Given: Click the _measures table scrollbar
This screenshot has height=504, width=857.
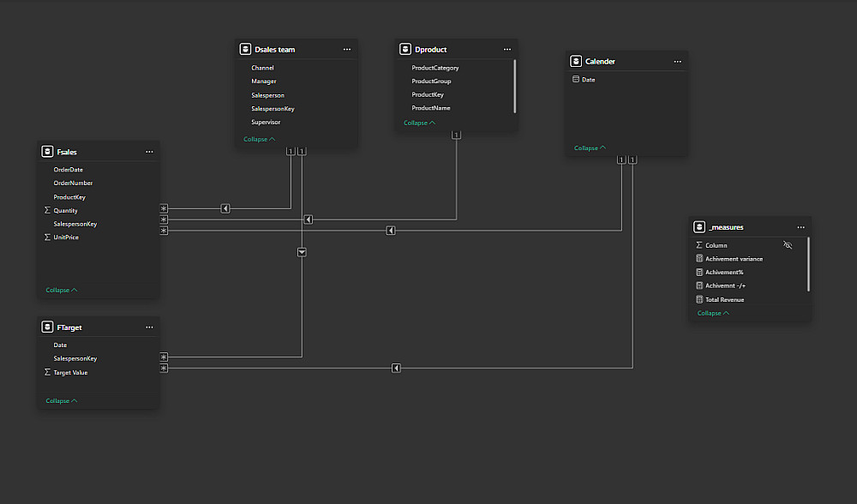Looking at the screenshot, I should pos(808,264).
